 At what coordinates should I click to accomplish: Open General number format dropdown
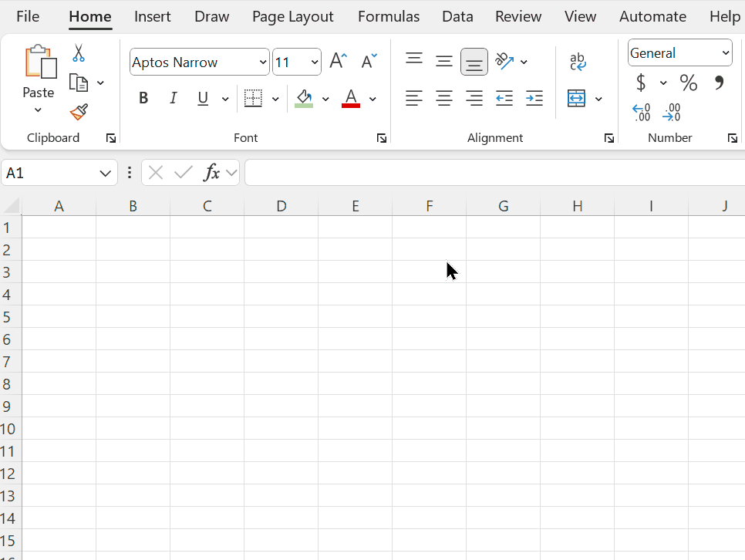(x=726, y=52)
